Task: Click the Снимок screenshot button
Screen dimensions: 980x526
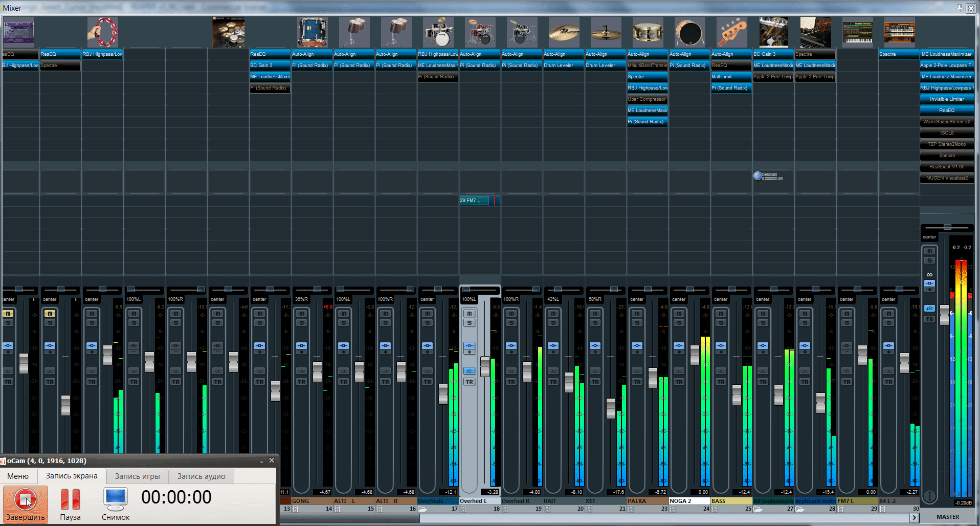Action: click(x=116, y=505)
